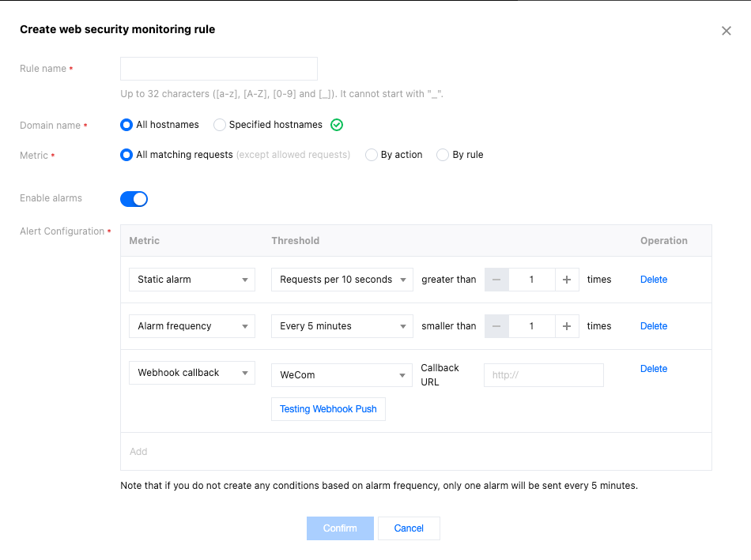Decrease the Static alarm threshold value
The image size is (751, 560).
pos(496,280)
